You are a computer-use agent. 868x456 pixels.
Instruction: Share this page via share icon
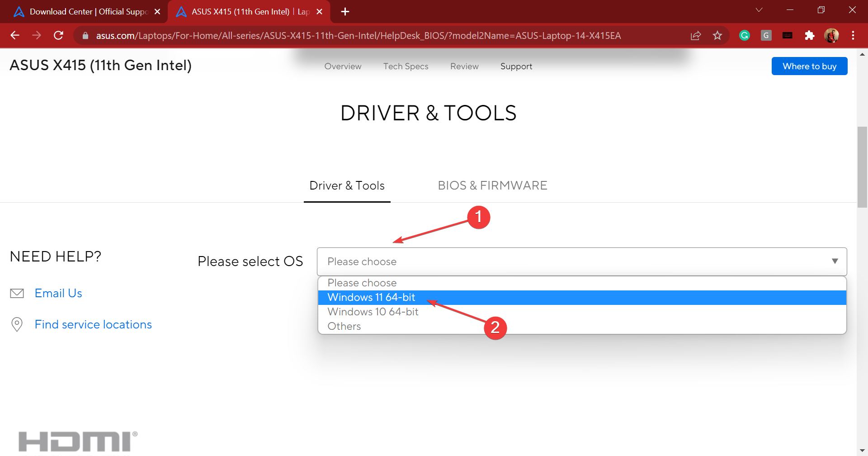pos(696,35)
